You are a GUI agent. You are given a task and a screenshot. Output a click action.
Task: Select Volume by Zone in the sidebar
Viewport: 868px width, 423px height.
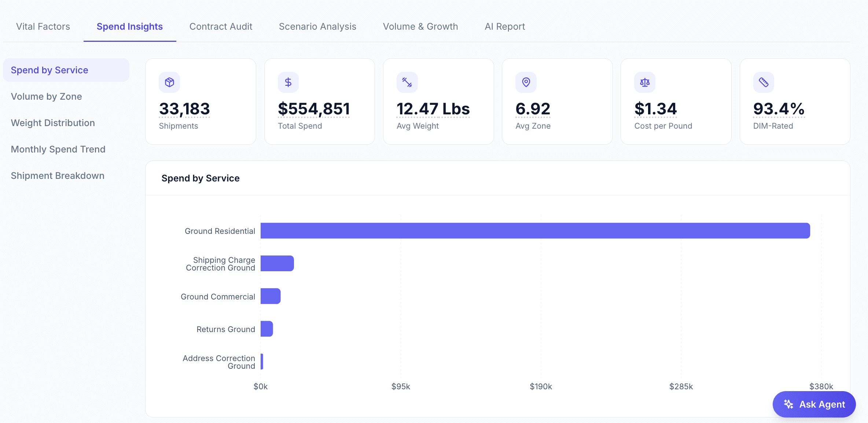click(46, 96)
